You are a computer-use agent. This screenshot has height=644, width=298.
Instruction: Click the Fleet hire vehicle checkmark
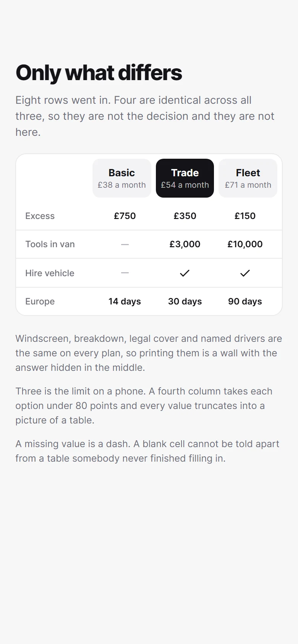pos(245,273)
